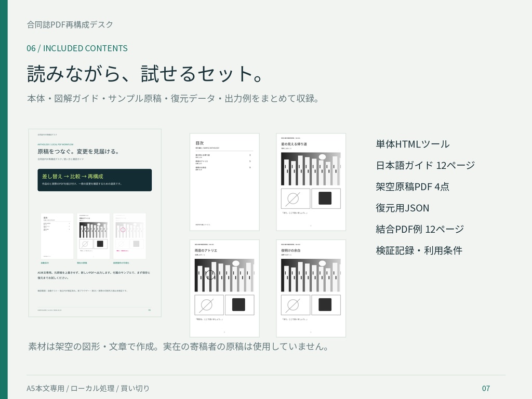Select the 星の見える帰り道 manuscript page thumbnail
This screenshot has width=532, height=399.
click(311, 182)
